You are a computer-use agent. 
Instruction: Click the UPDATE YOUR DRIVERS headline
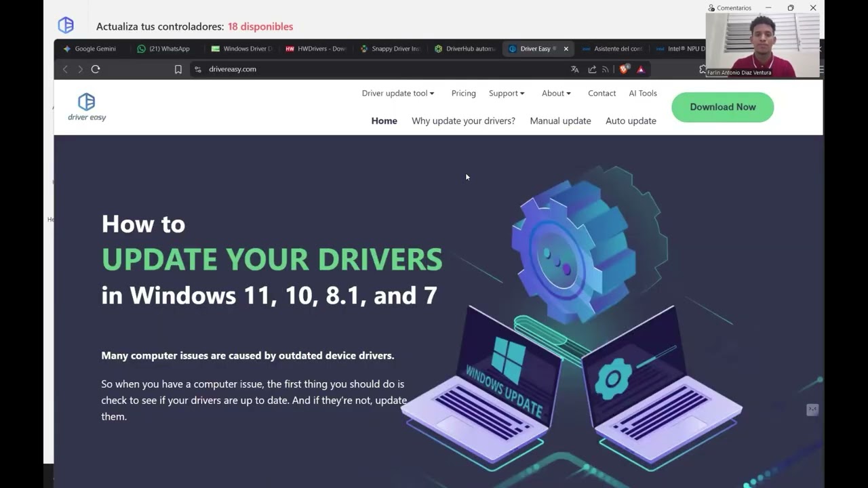tap(272, 260)
